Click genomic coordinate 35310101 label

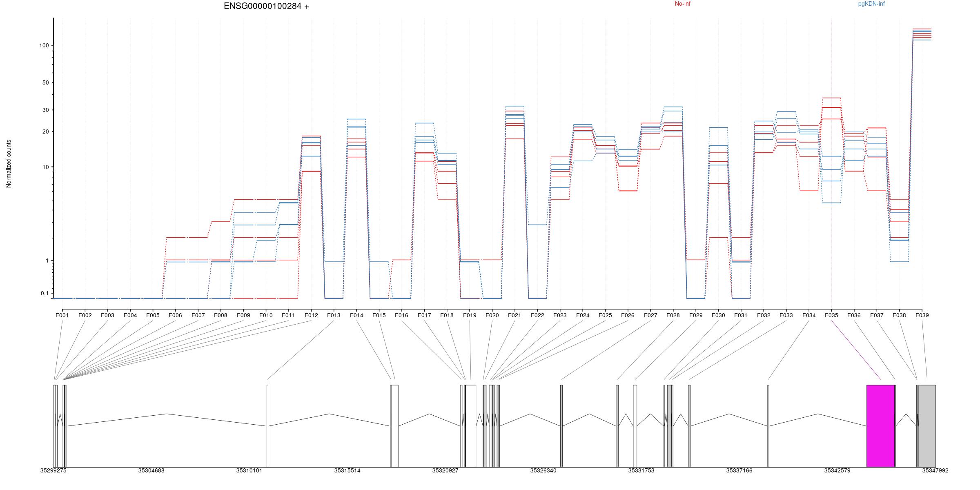[249, 470]
